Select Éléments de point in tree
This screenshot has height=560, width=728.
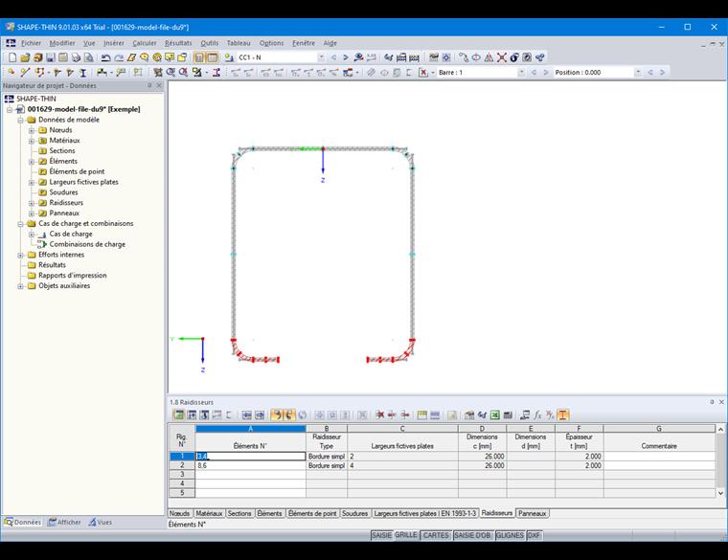point(77,171)
